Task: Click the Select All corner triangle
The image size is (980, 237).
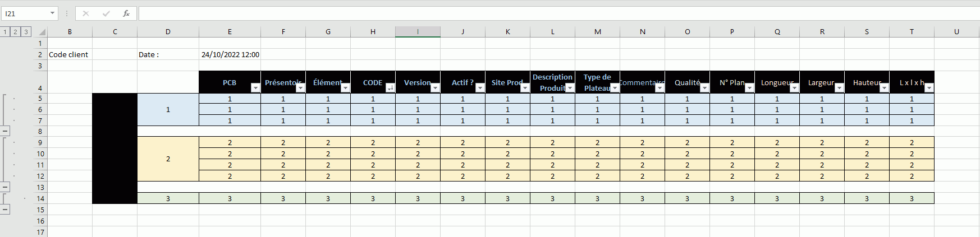Action: pos(42,32)
